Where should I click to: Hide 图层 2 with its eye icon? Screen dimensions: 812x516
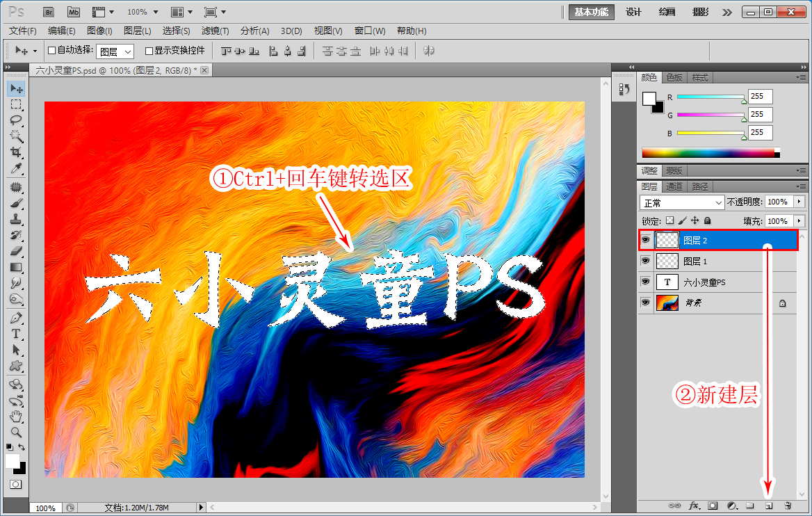pos(645,240)
